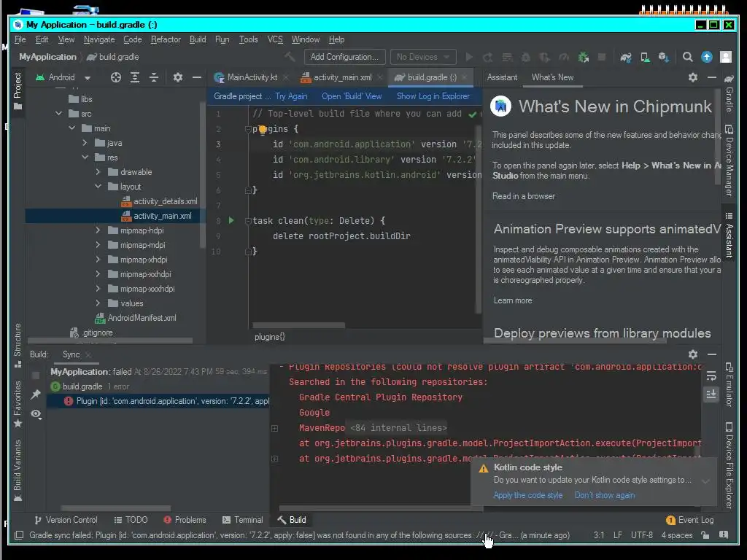The height and width of the screenshot is (560, 747).
Task: Toggle tool window bars at status bar corner
Action: pyautogui.click(x=19, y=535)
